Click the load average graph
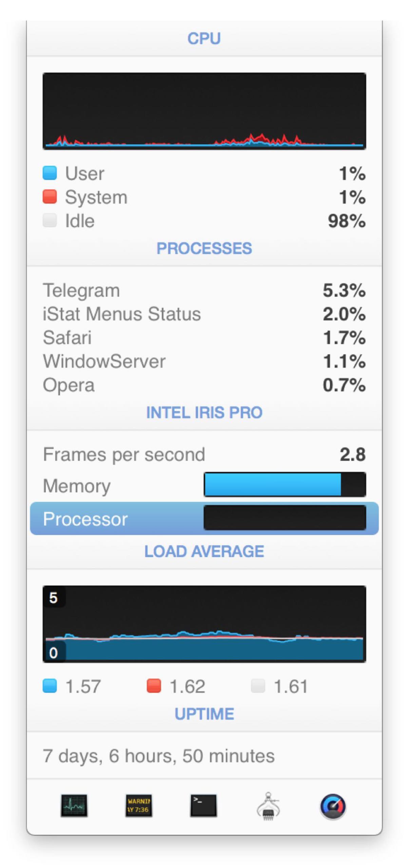This screenshot has height=868, width=409. coord(204,624)
